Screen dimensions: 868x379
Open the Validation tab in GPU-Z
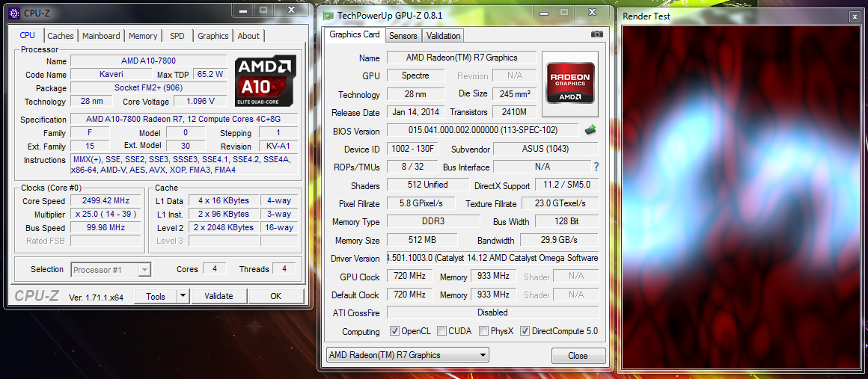443,35
